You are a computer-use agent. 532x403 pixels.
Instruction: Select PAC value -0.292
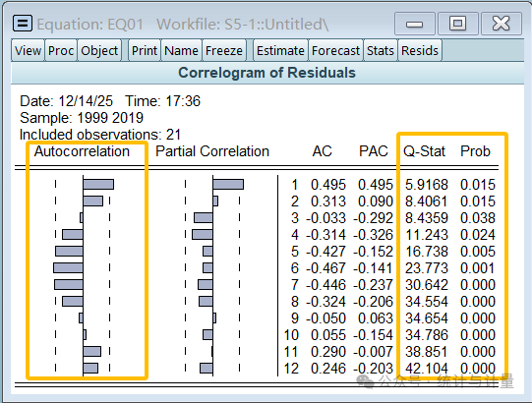point(373,218)
